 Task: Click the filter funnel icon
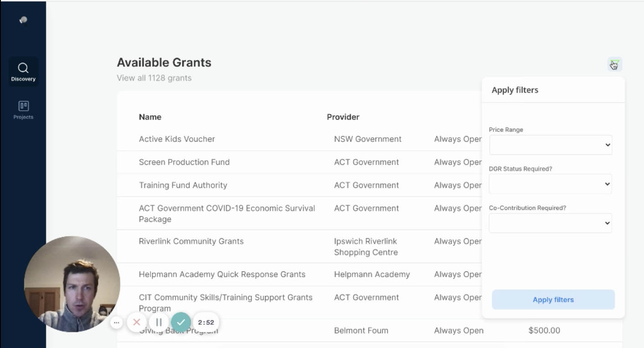click(x=614, y=64)
